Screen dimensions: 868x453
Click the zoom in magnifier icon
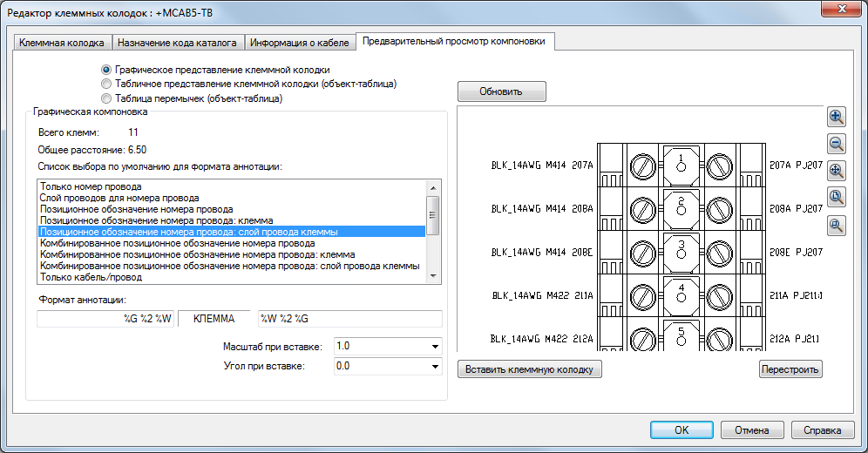[x=837, y=117]
